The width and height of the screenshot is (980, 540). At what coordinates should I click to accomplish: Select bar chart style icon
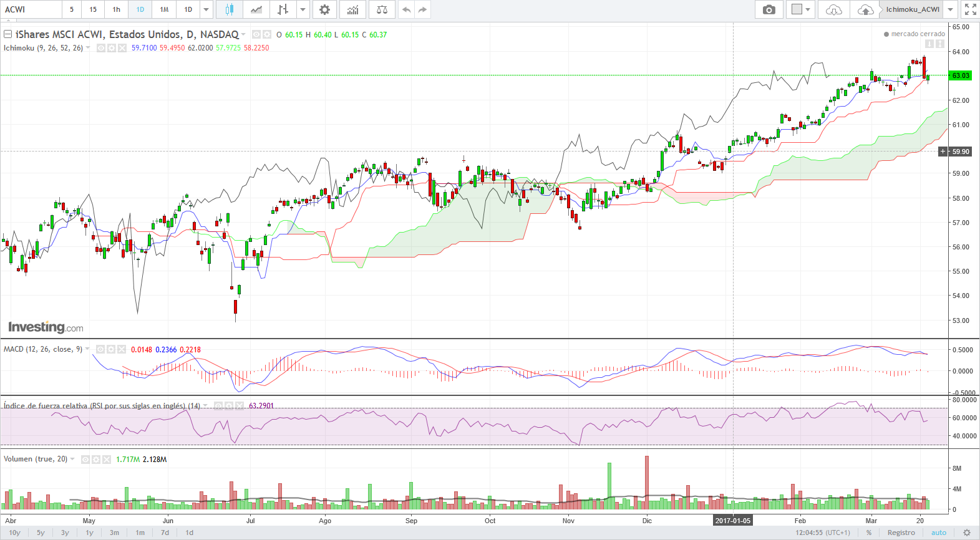[283, 9]
